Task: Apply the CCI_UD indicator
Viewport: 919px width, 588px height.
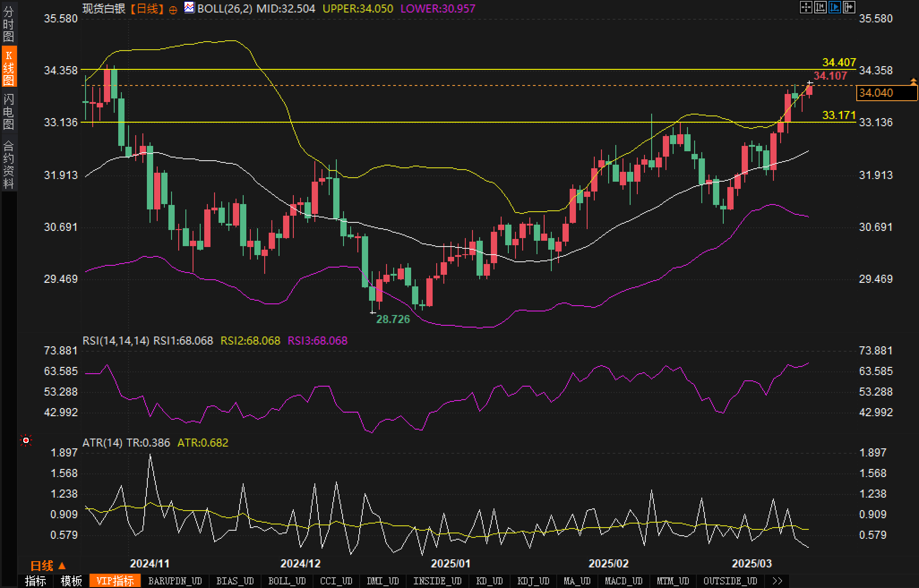Action: (x=336, y=581)
